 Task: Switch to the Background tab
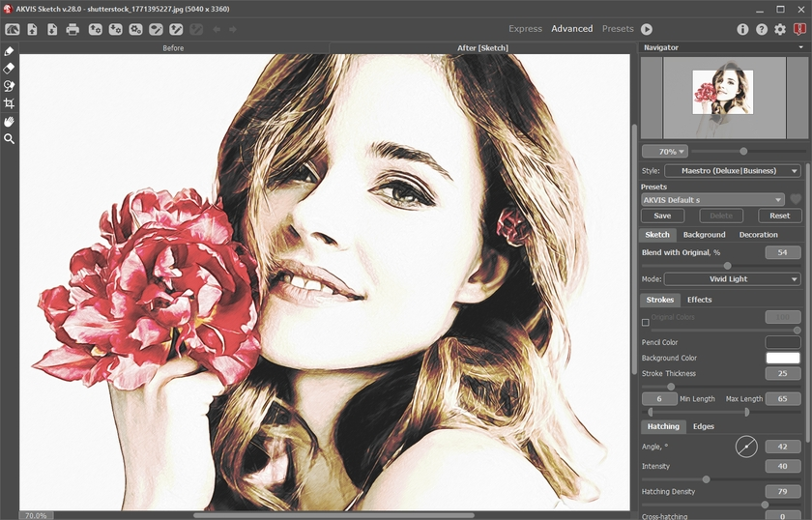pos(704,235)
